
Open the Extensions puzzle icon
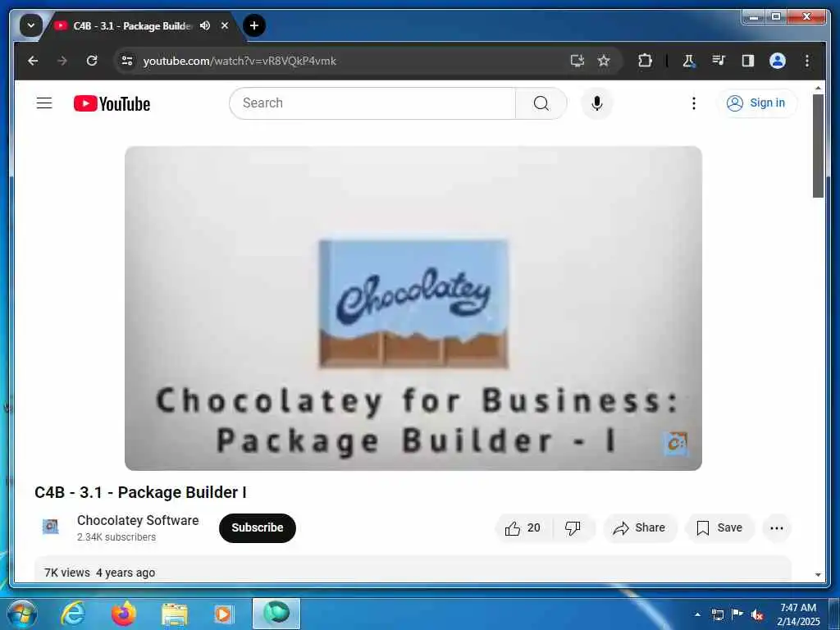[645, 61]
